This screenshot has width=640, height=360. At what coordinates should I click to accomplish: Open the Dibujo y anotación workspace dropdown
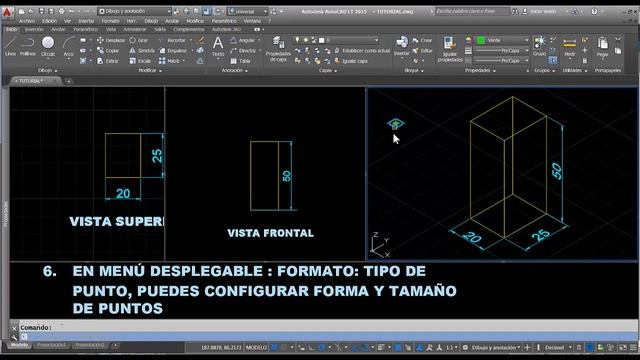click(x=135, y=11)
